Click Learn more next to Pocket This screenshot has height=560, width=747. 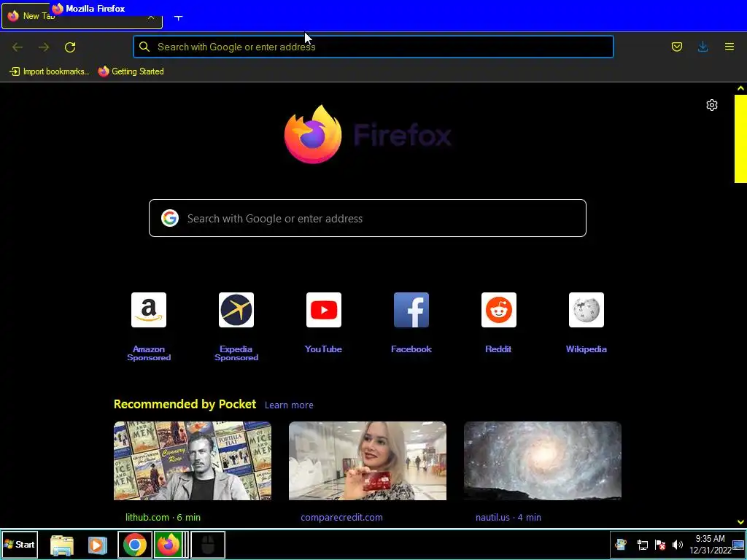(x=289, y=405)
